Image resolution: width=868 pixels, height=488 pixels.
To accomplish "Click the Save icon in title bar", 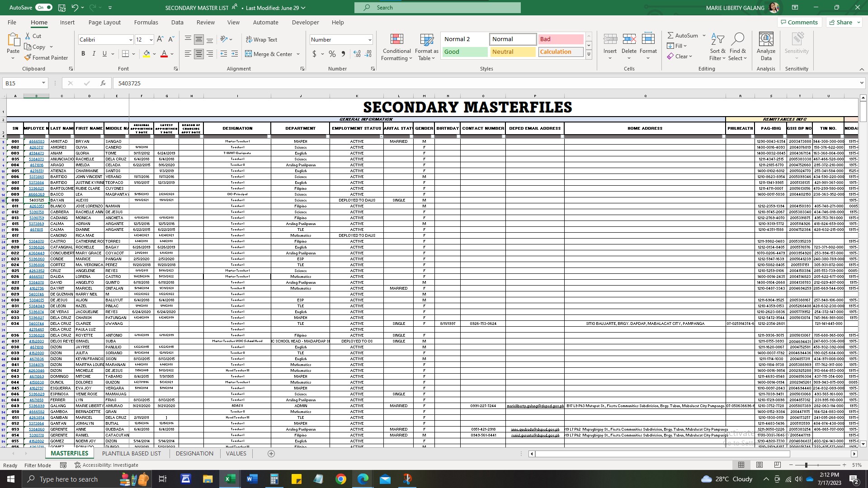I will (62, 8).
